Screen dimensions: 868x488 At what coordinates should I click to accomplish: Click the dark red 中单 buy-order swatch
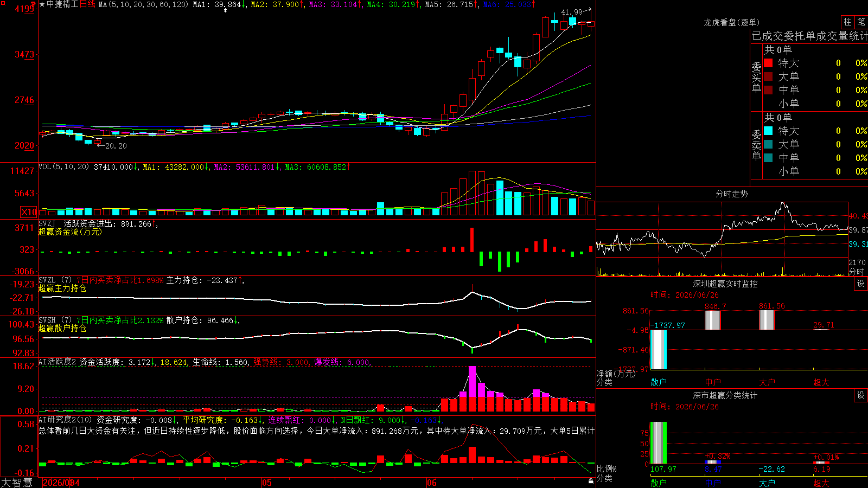click(768, 90)
